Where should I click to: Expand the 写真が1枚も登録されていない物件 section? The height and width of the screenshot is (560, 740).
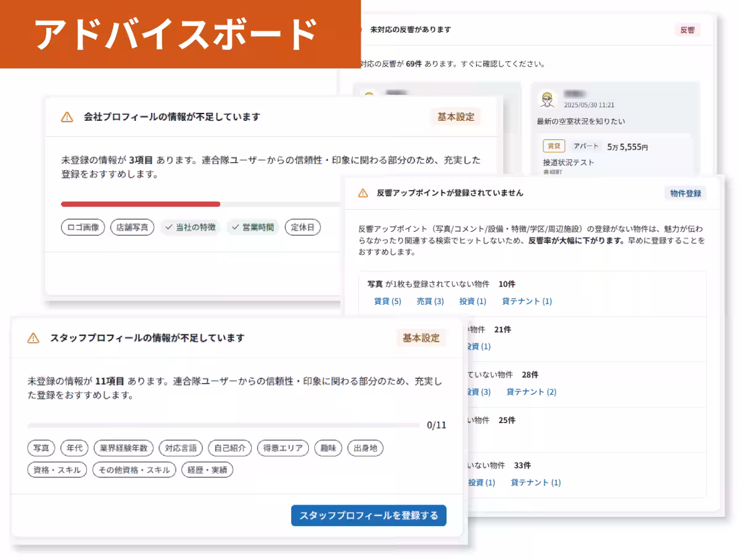coord(440,284)
